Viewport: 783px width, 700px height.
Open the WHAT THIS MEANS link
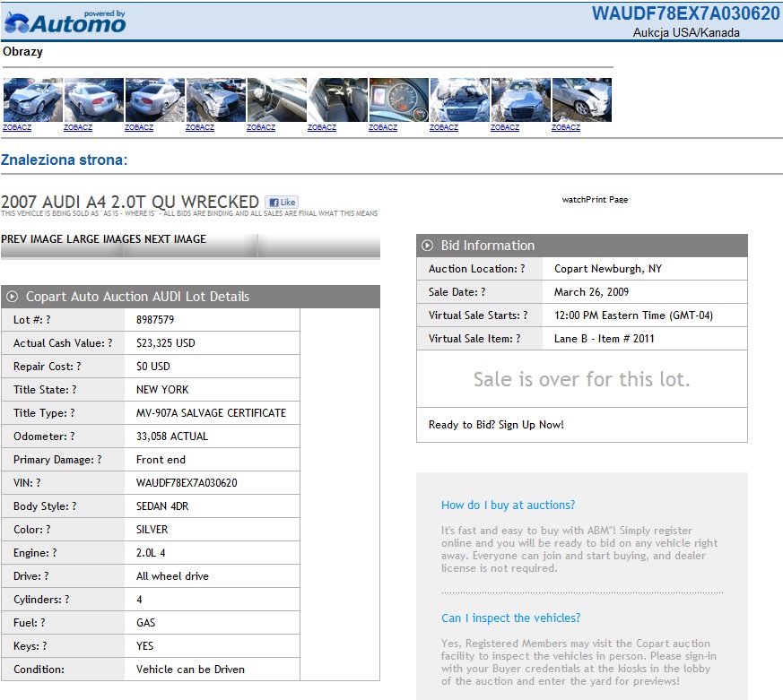348,213
